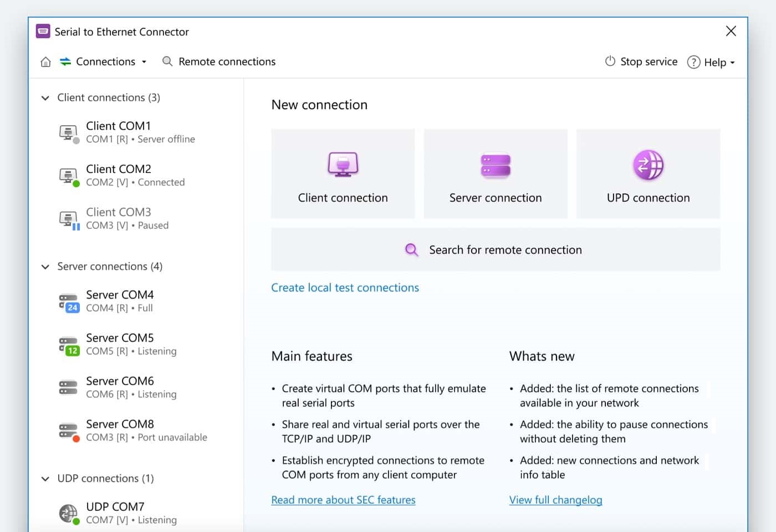776x532 pixels.
Task: Open the Create local test connections link
Action: coord(345,288)
